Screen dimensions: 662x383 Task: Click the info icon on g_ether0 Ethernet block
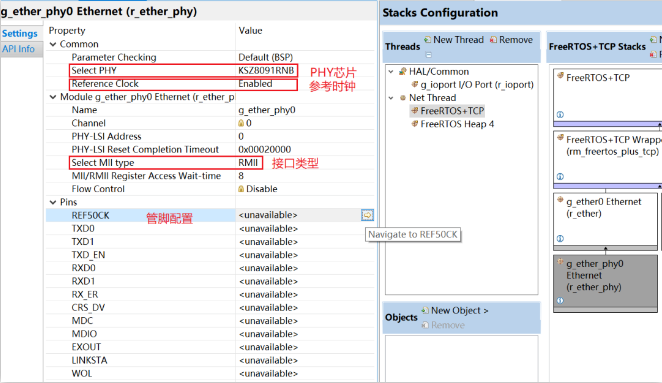tap(560, 239)
